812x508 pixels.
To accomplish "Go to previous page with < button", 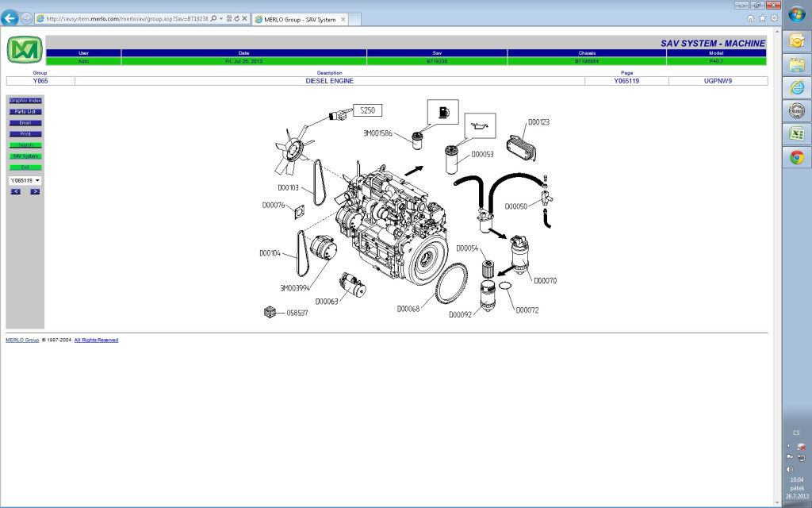I will [16, 192].
